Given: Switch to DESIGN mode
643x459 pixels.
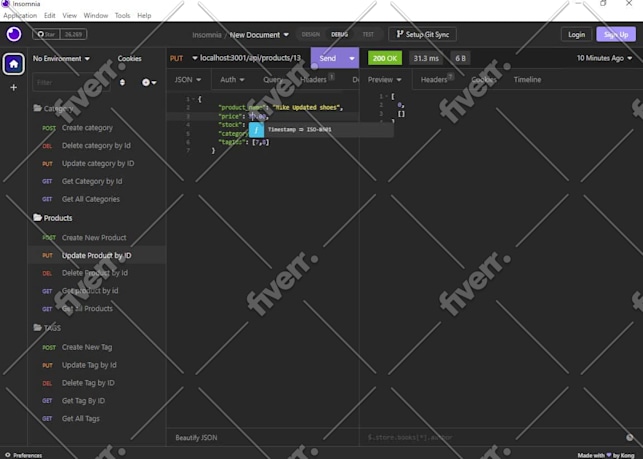Looking at the screenshot, I should (x=310, y=34).
